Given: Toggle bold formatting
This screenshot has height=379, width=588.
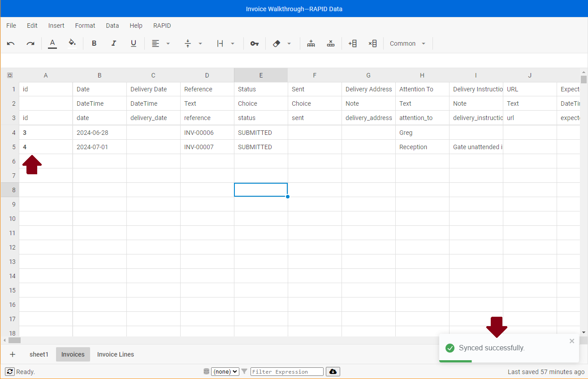Looking at the screenshot, I should click(x=94, y=43).
